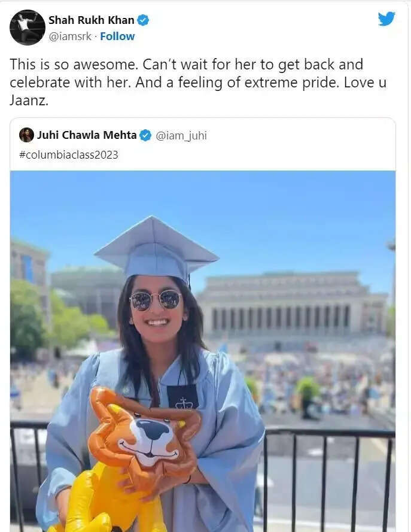
Task: Click the Twitter bird logo
Action: pyautogui.click(x=386, y=19)
